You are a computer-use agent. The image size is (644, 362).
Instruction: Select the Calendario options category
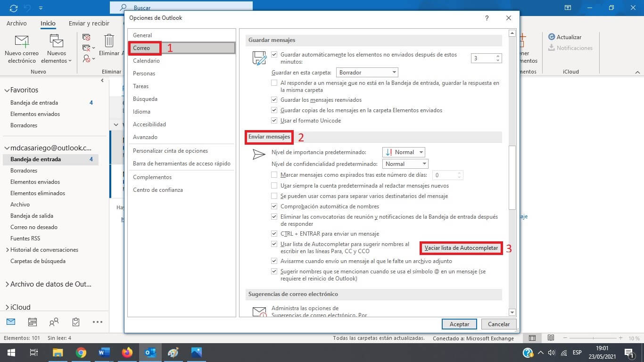182,61
